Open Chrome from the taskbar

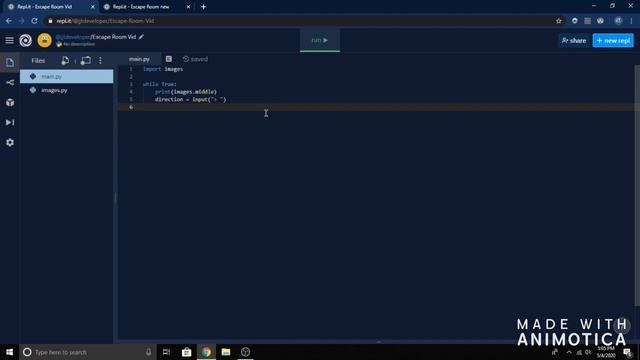point(206,352)
